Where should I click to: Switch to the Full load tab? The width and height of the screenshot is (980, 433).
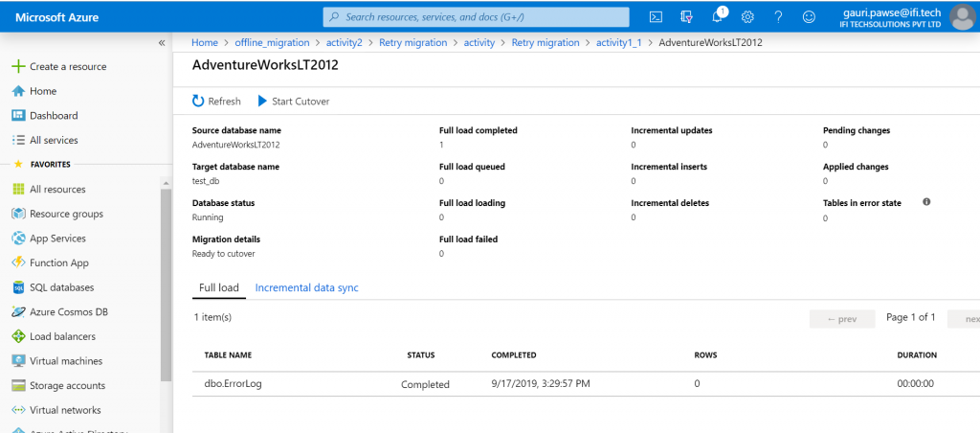[x=219, y=287]
